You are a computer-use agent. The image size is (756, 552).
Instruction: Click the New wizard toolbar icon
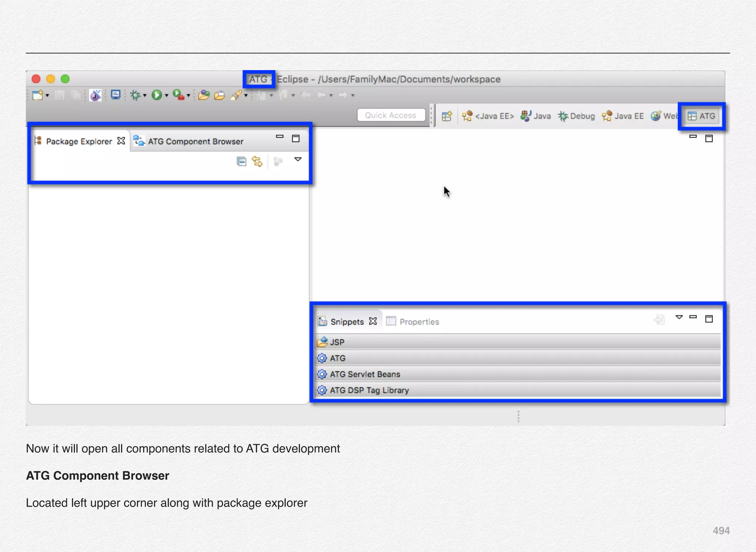point(38,95)
